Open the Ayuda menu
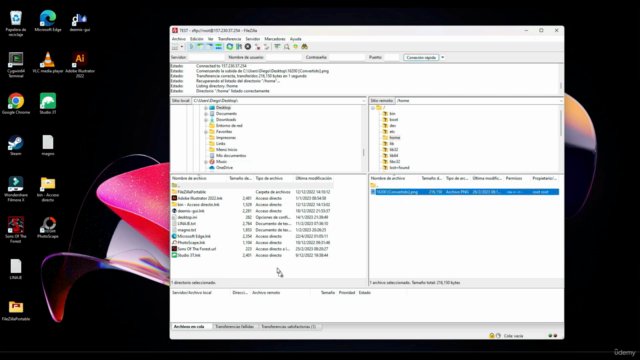Viewport: 640px width, 360px height. (x=296, y=39)
